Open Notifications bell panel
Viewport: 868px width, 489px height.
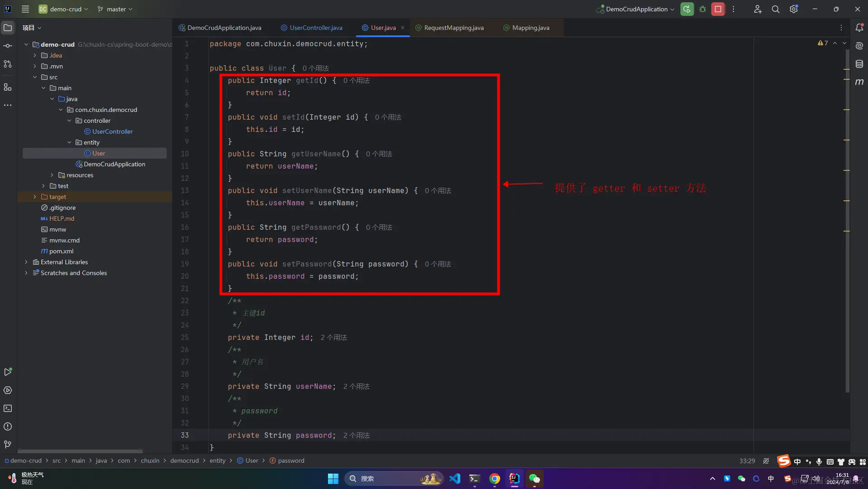[859, 28]
